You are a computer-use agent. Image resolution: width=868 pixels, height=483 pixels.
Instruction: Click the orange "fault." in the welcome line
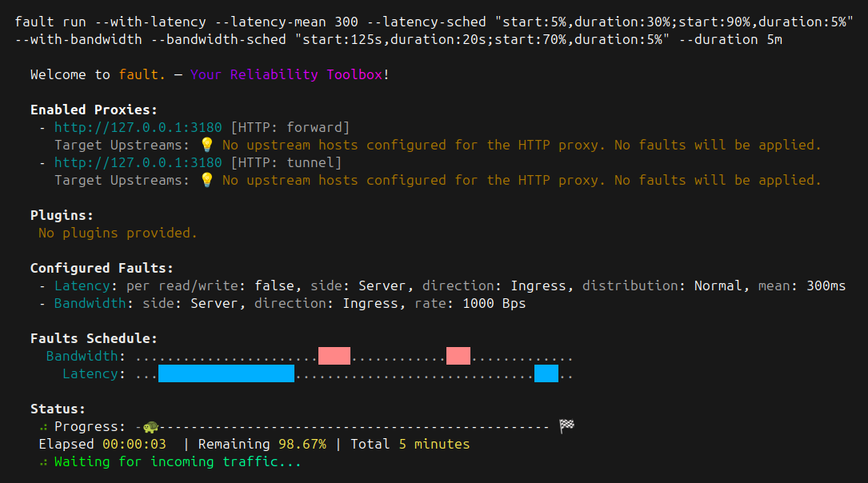click(142, 74)
